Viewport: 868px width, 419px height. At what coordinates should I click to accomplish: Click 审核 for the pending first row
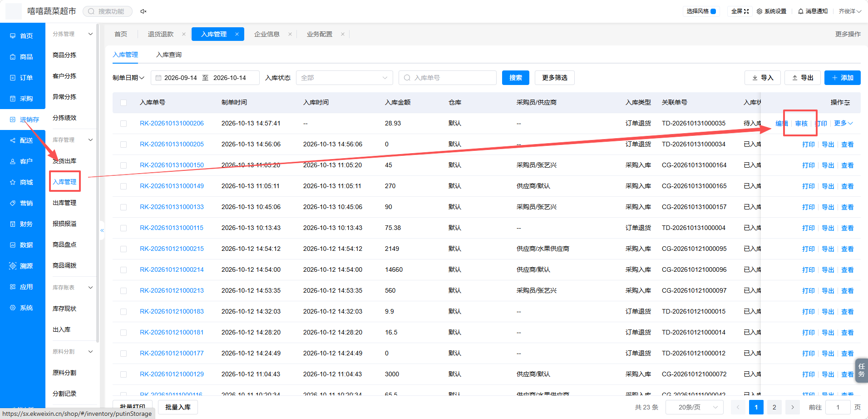[801, 124]
